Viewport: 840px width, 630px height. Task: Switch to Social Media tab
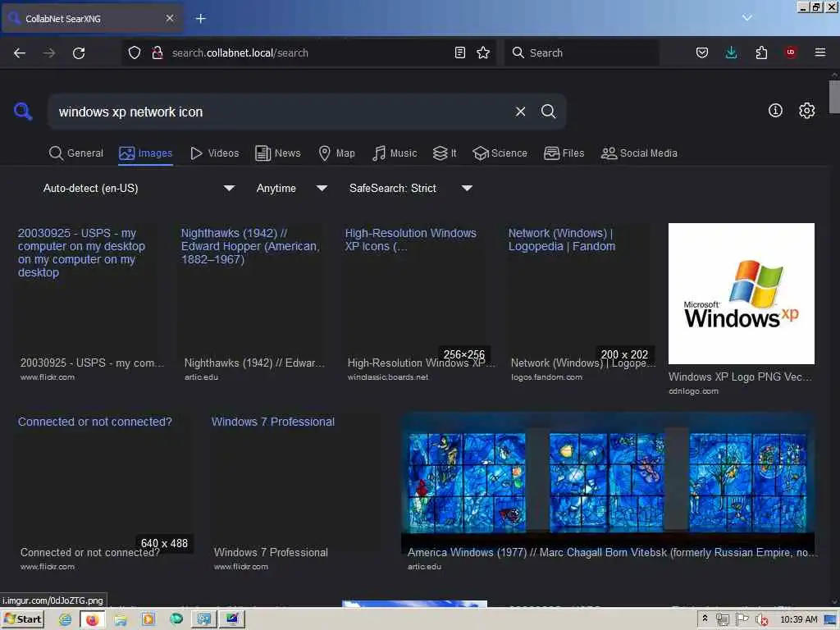pyautogui.click(x=640, y=153)
